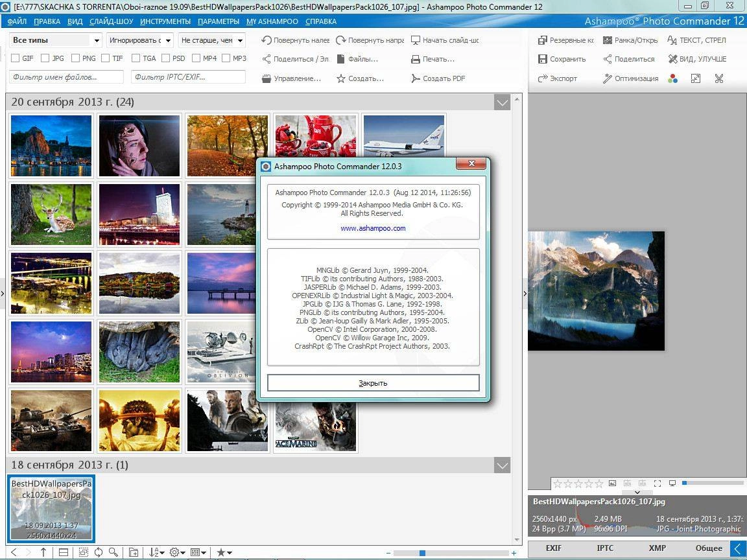The height and width of the screenshot is (560, 747).
Task: Open the ПРАВКА menu
Action: [x=47, y=21]
